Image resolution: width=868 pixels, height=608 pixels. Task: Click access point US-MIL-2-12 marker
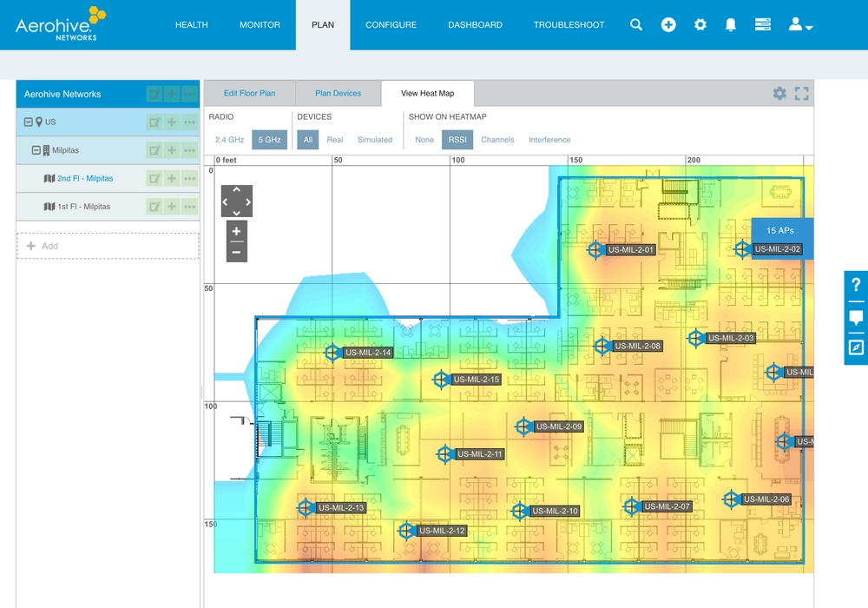406,531
